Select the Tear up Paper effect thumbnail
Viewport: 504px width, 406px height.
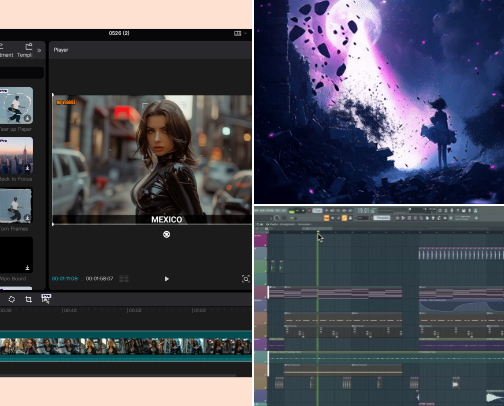point(16,105)
